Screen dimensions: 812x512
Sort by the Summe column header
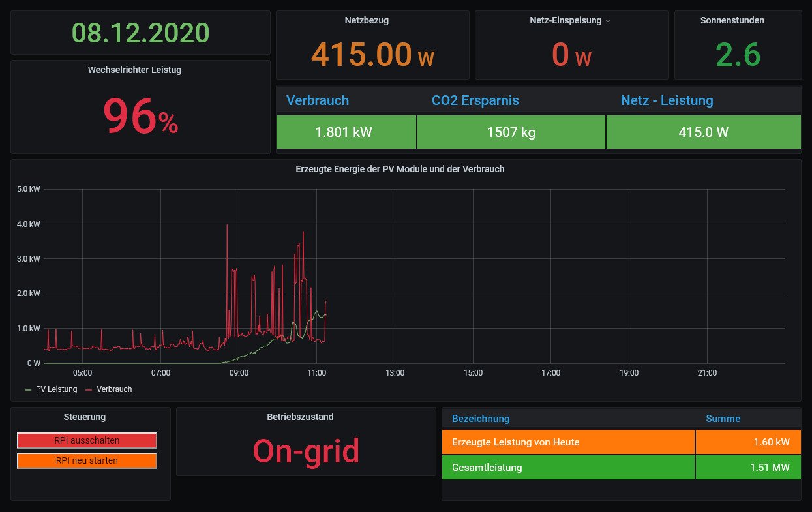tap(723, 419)
